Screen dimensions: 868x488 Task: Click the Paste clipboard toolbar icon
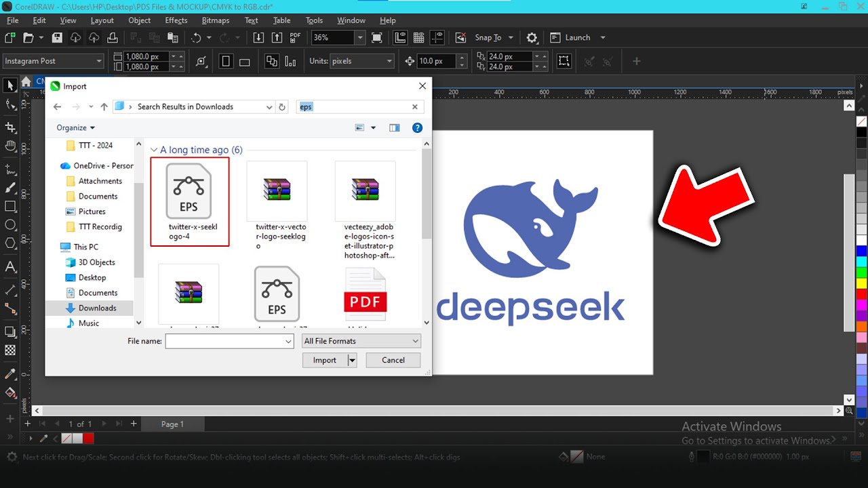pyautogui.click(x=173, y=38)
